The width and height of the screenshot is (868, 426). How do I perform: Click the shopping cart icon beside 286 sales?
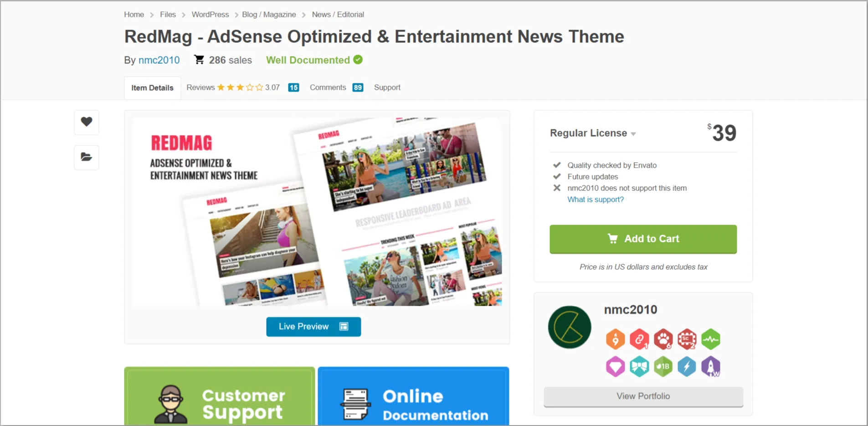tap(199, 60)
